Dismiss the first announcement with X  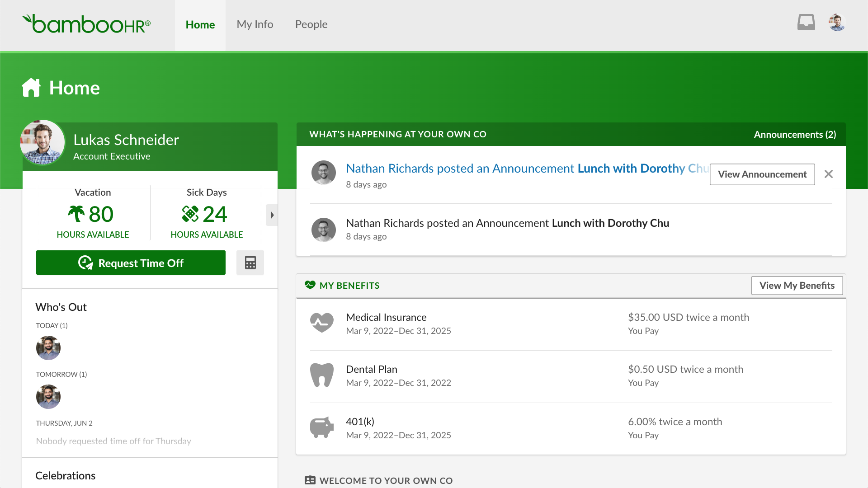click(x=828, y=174)
